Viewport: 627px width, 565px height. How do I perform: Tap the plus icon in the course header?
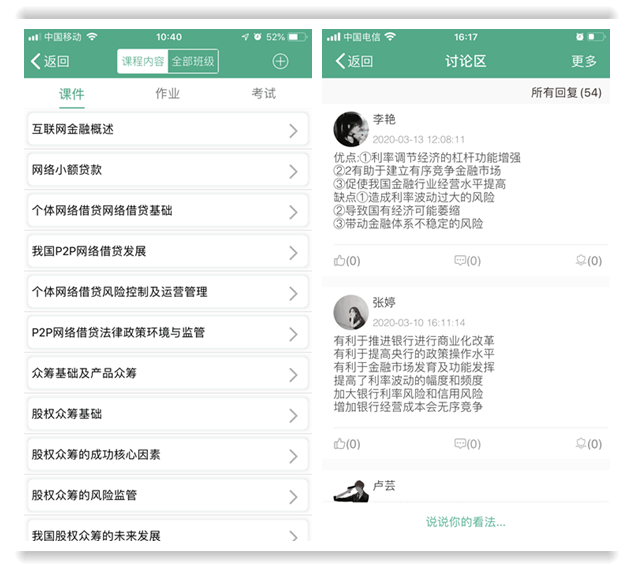(280, 61)
